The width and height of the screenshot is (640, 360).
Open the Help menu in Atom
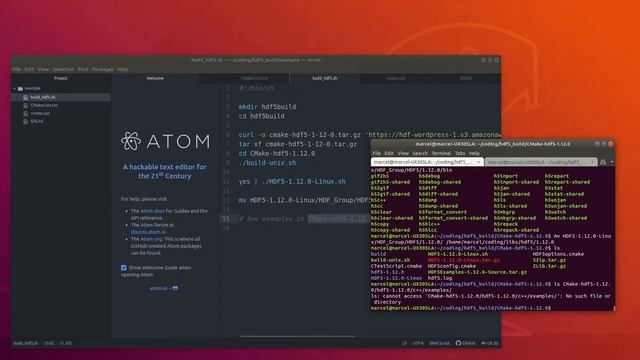(122, 69)
